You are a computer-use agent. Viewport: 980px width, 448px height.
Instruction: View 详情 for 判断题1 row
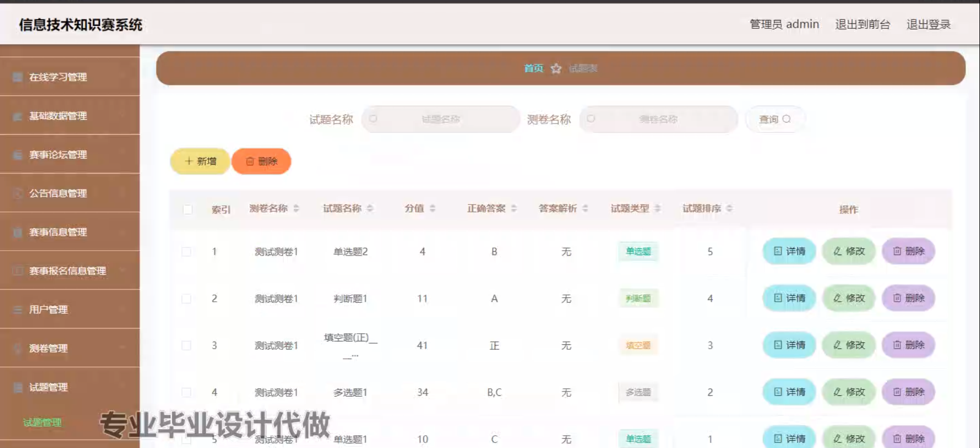pos(789,298)
